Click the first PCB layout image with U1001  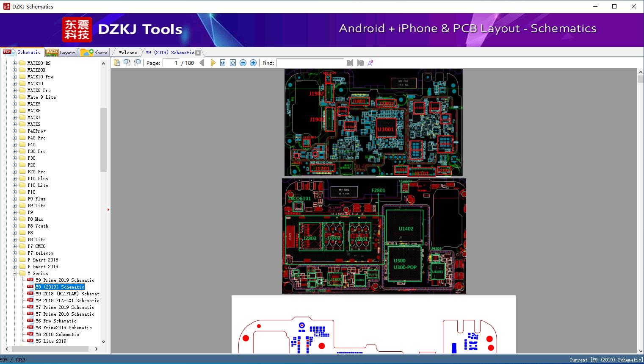tap(373, 122)
